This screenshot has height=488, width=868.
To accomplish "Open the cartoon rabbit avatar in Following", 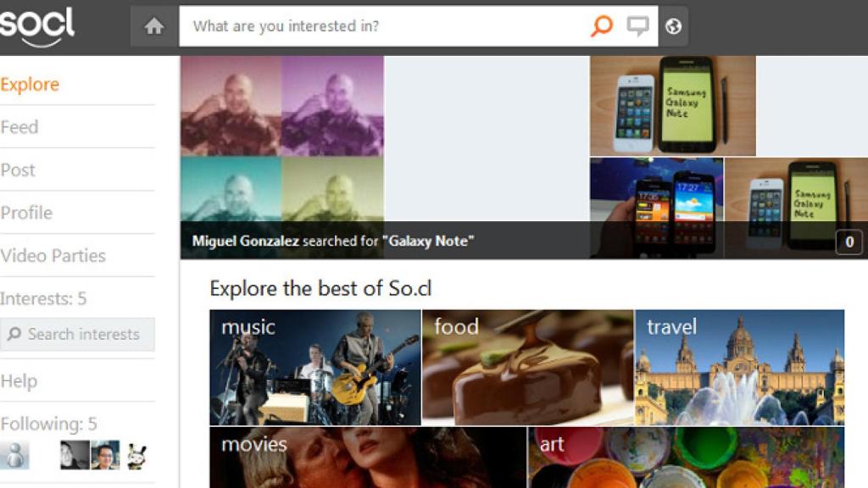I will pyautogui.click(x=136, y=455).
